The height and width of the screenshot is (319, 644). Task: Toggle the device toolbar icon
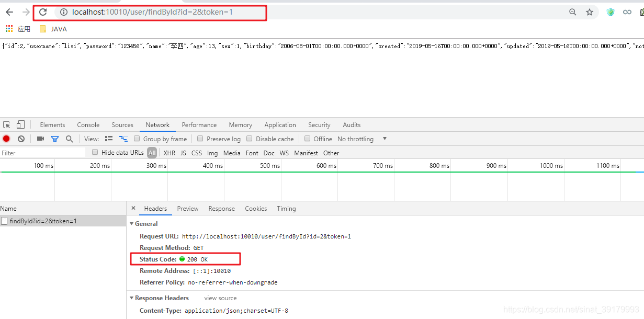20,124
